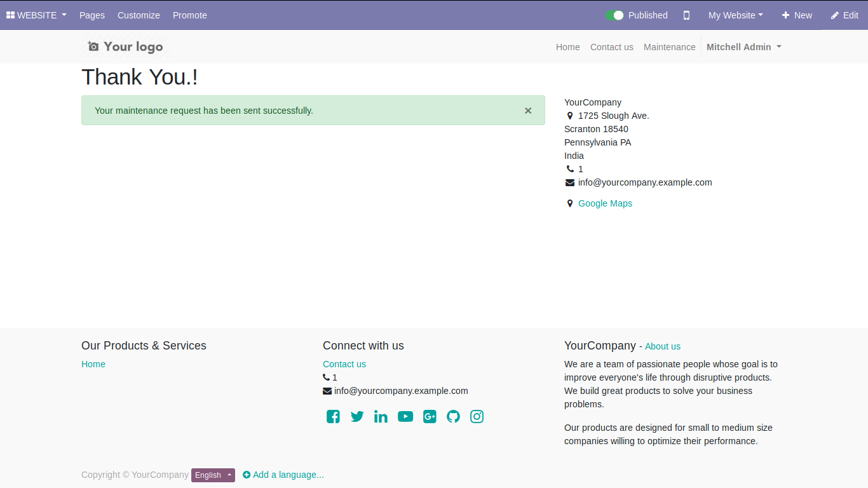Click the Connect with us heading
The image size is (868, 488).
point(363,346)
